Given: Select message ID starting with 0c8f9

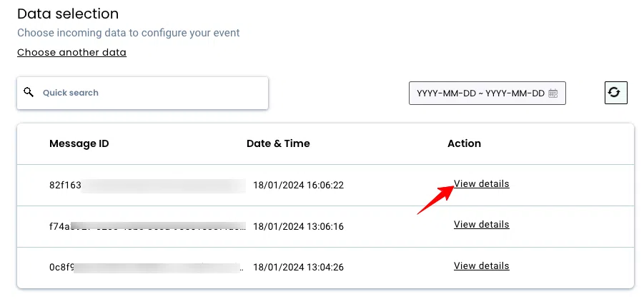Looking at the screenshot, I should pos(147,268).
